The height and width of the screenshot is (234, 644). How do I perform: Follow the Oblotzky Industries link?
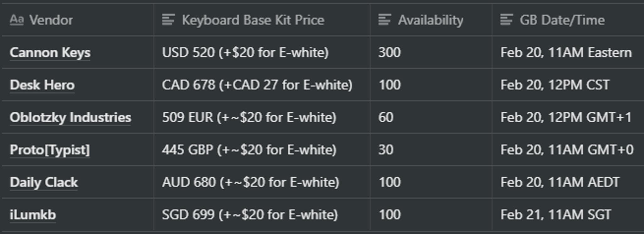tap(70, 117)
